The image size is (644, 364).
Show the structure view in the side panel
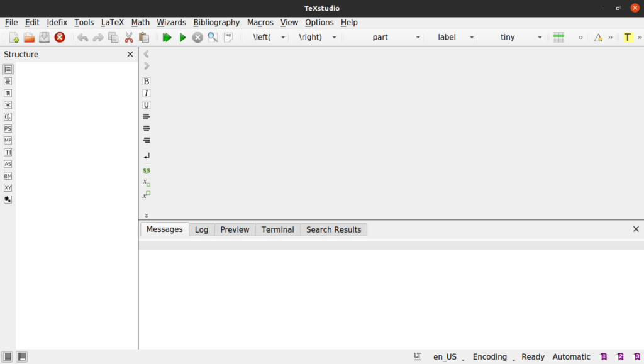pos(8,69)
